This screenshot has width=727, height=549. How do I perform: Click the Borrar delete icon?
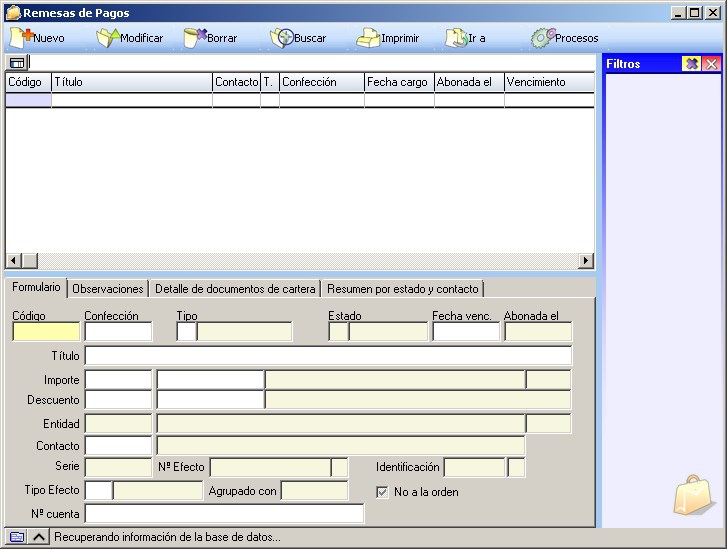coord(195,38)
